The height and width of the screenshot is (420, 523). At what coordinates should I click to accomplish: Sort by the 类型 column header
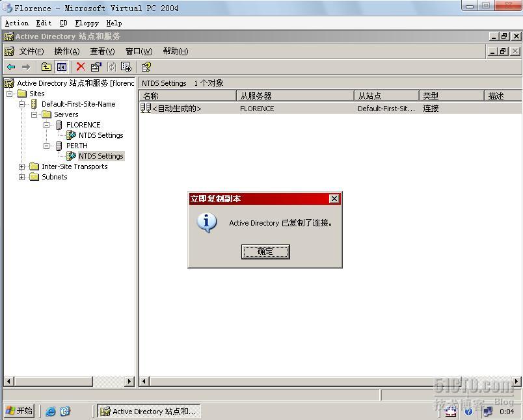coord(451,96)
